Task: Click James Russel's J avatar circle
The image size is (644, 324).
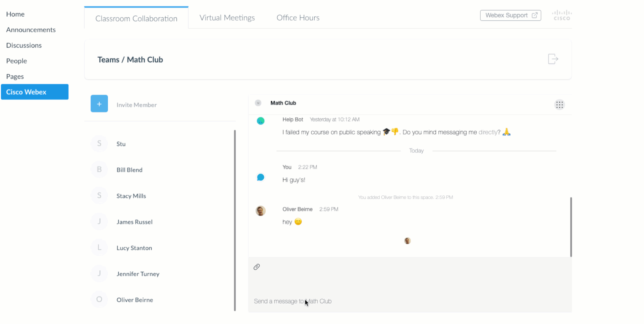Action: [99, 221]
